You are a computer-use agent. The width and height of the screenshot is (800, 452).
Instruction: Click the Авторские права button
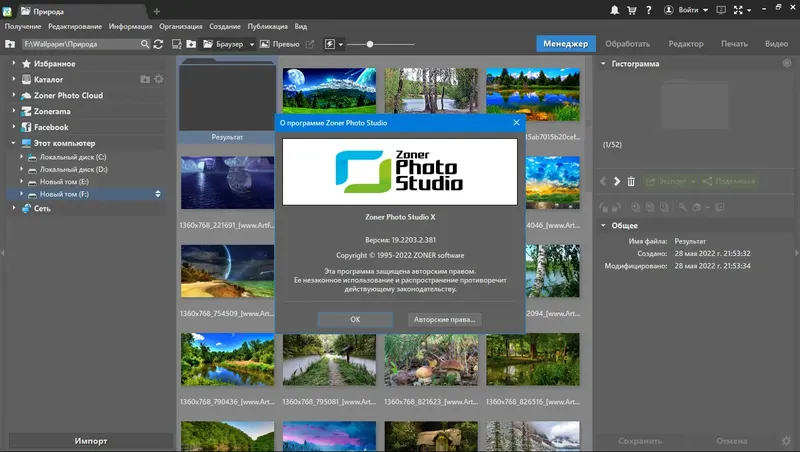[x=445, y=320]
